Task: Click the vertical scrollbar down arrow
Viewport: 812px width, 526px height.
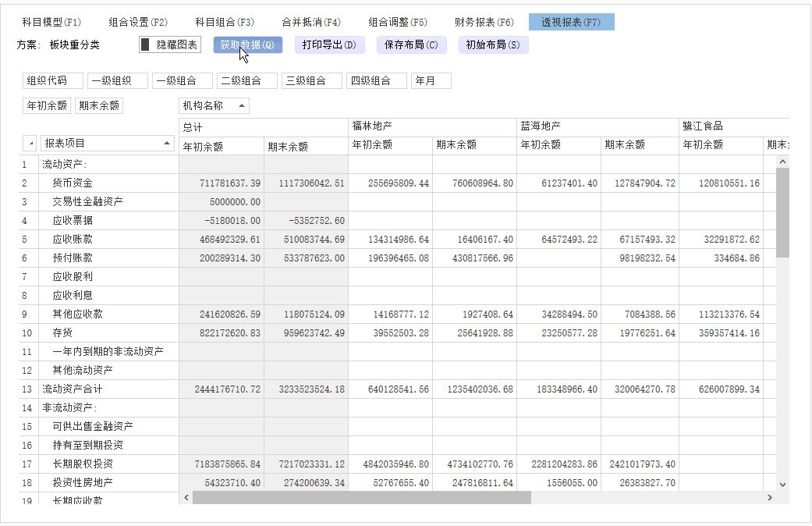Action: (x=782, y=483)
